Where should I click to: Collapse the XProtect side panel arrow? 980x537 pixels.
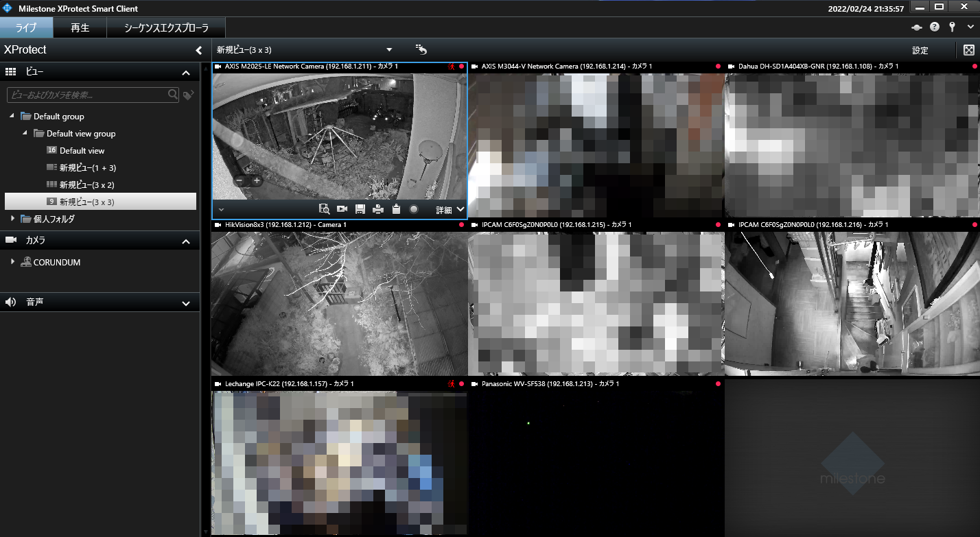pos(198,50)
